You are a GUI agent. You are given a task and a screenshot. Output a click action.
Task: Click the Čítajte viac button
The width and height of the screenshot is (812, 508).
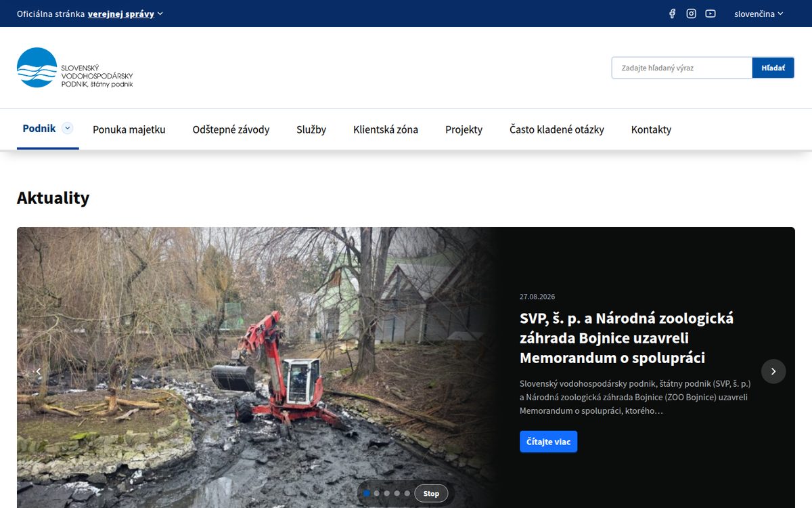pyautogui.click(x=548, y=442)
